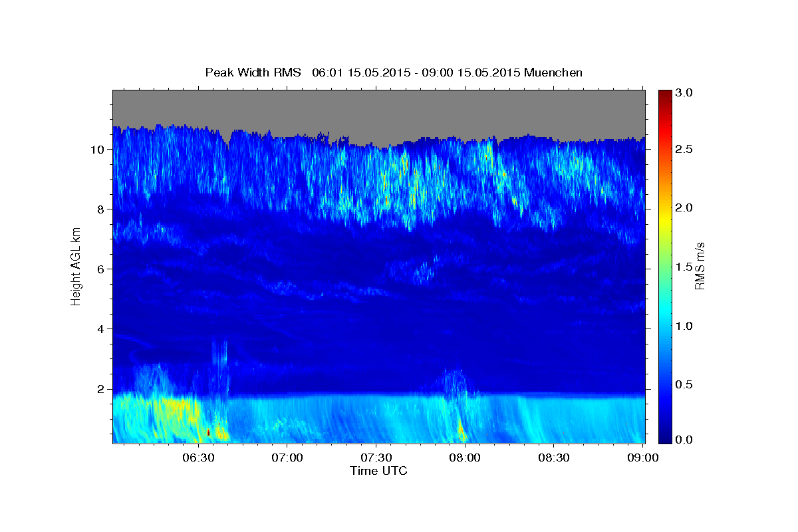Pick the dark red top of the colorbar
The image size is (798, 532).
[665, 94]
